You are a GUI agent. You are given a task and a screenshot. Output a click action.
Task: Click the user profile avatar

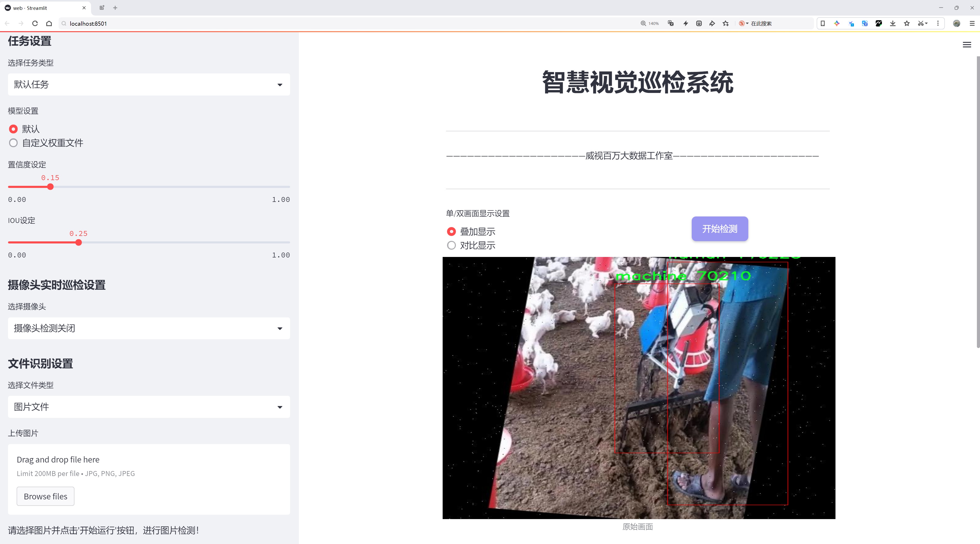[x=956, y=23]
